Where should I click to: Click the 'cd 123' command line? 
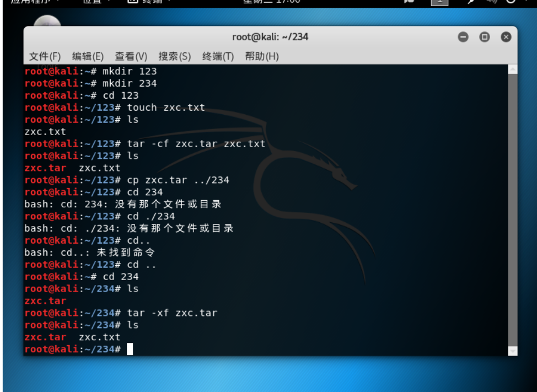[82, 95]
